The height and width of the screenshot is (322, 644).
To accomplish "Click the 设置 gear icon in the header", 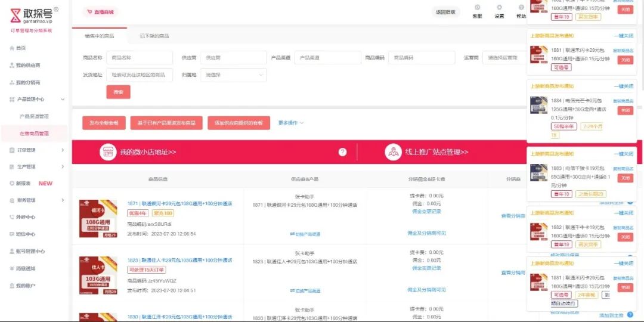I will click(x=500, y=7).
